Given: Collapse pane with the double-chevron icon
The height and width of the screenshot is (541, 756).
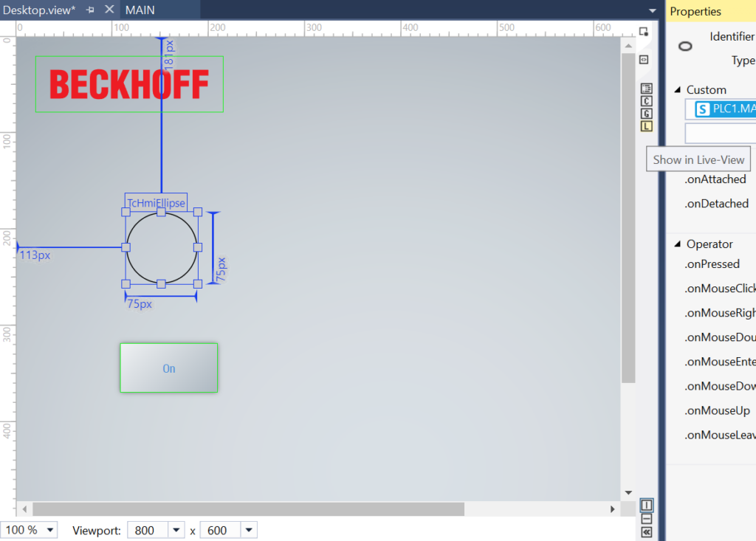Looking at the screenshot, I should tap(647, 532).
